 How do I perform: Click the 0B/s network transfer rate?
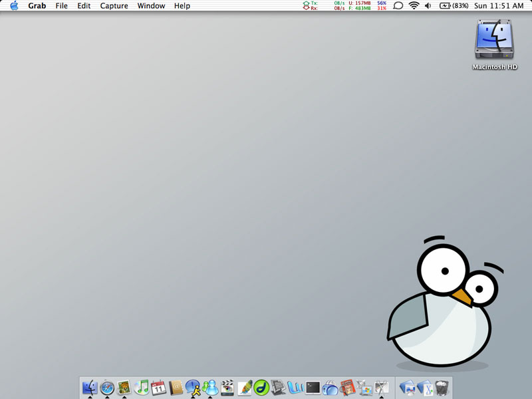tap(339, 6)
